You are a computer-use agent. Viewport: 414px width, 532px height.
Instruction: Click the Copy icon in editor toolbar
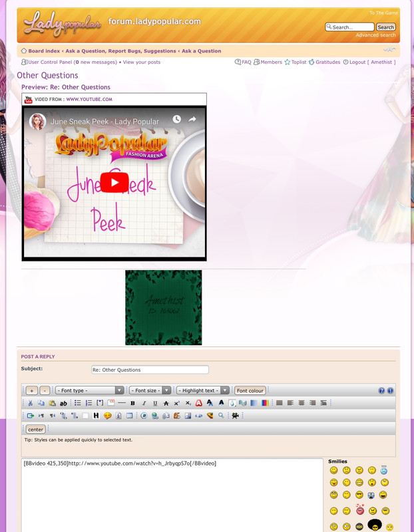[41, 403]
